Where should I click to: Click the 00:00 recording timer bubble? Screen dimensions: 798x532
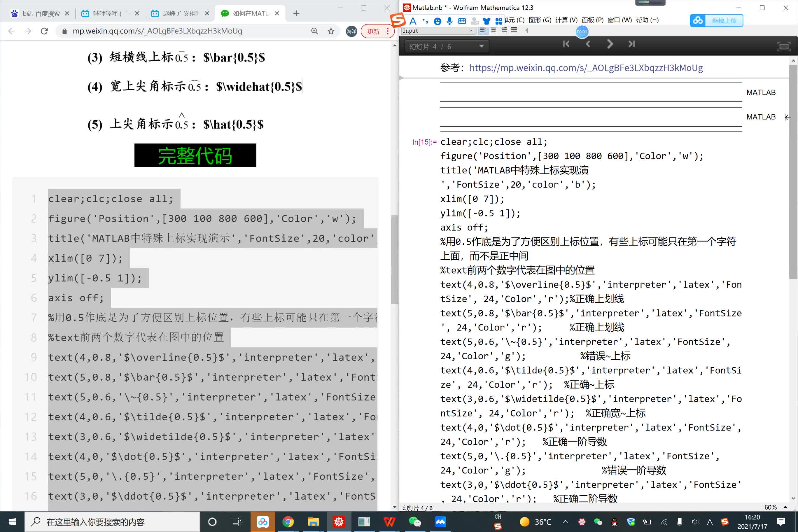[582, 32]
